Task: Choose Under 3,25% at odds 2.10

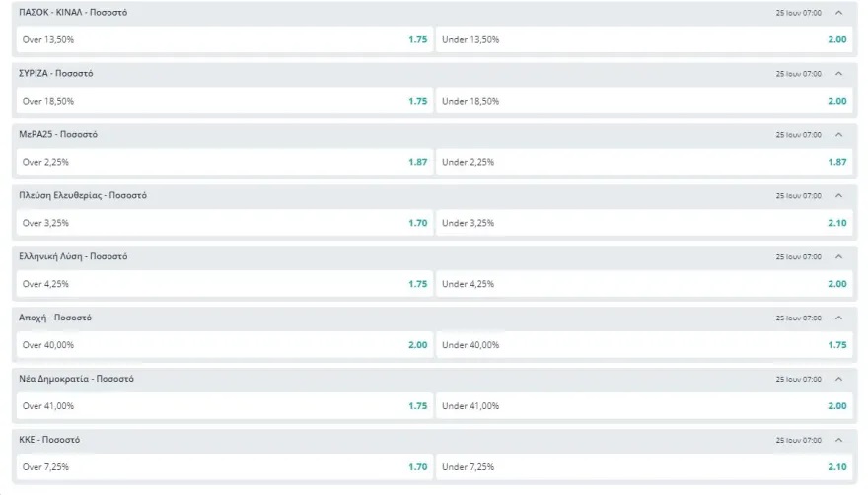Action: click(644, 223)
